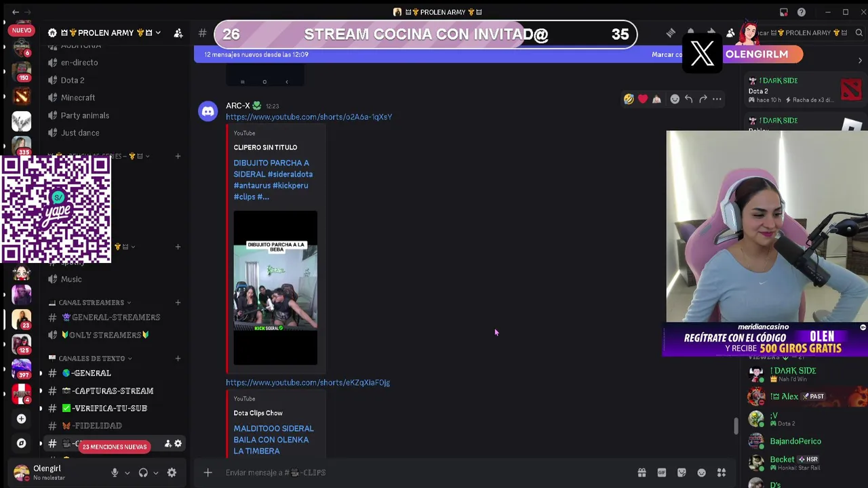
Task: Toggle microphone mute in user panel
Action: pos(115,472)
